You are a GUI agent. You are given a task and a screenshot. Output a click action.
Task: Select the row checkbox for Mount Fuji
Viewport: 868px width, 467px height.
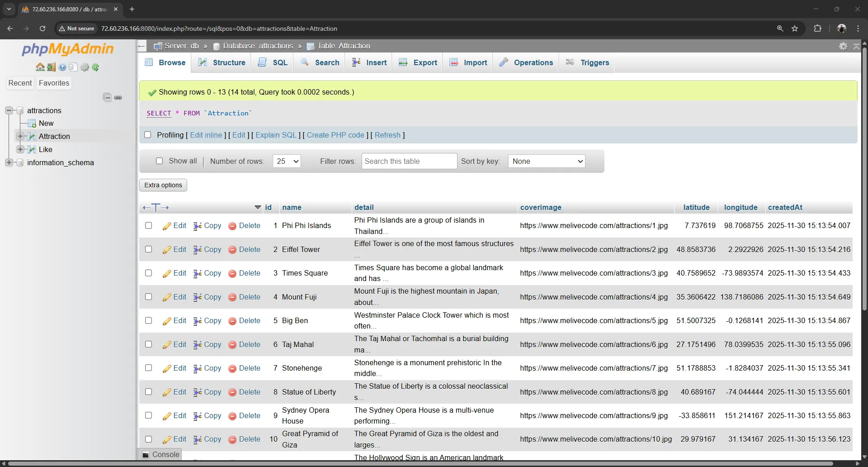[148, 297]
